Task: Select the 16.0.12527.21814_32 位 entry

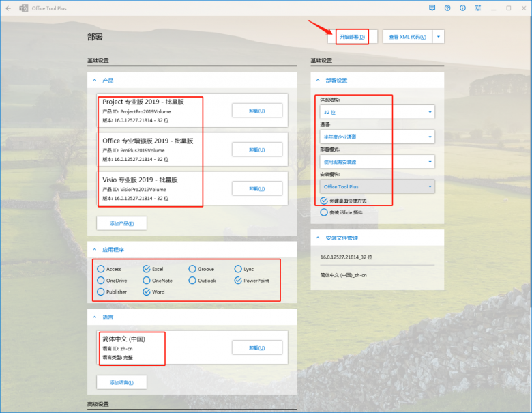Action: pyautogui.click(x=346, y=257)
